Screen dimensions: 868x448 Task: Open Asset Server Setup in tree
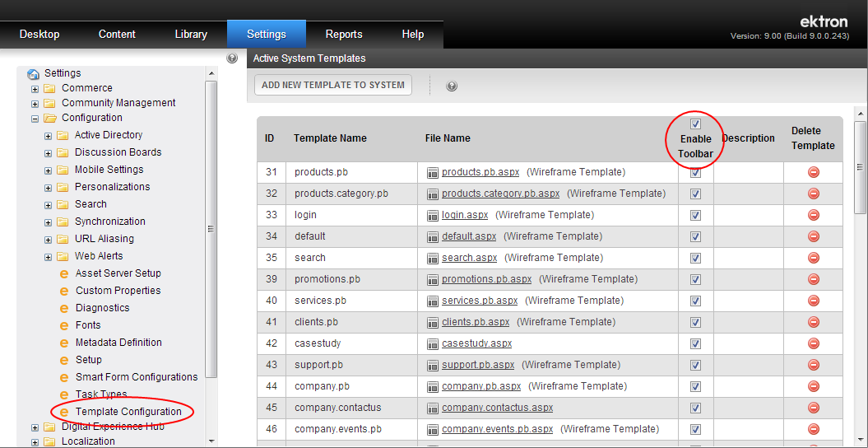pos(118,273)
